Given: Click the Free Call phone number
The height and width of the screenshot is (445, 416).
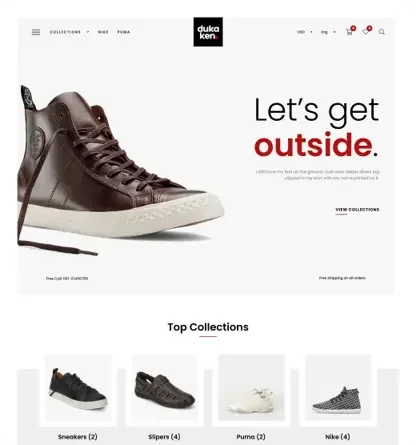Looking at the screenshot, I should pyautogui.click(x=67, y=278).
